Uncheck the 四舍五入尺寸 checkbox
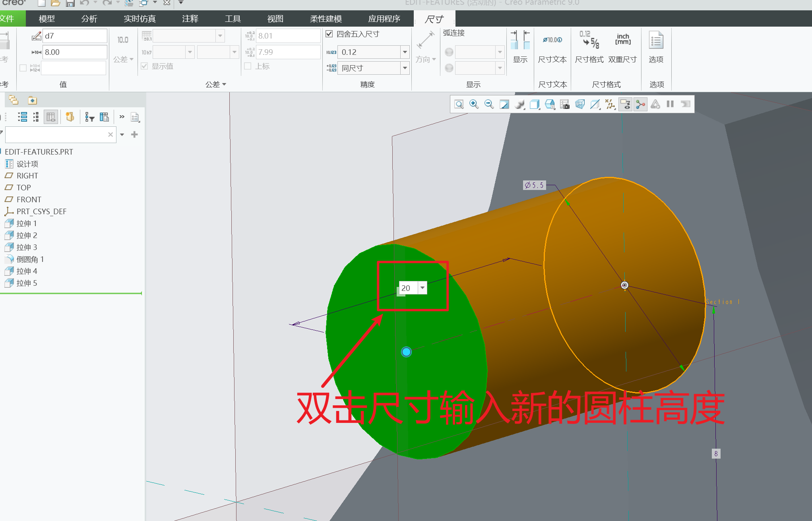 (x=329, y=34)
